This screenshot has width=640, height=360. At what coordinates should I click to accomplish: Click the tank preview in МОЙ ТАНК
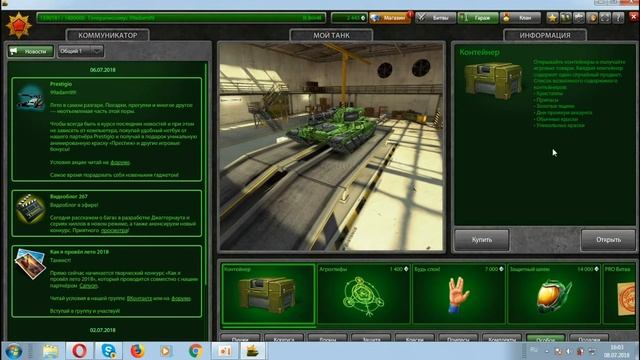(x=331, y=146)
